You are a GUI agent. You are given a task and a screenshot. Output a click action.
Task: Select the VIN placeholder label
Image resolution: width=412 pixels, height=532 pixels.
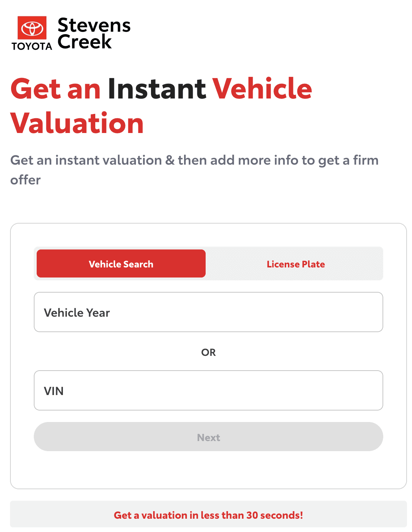pos(54,391)
